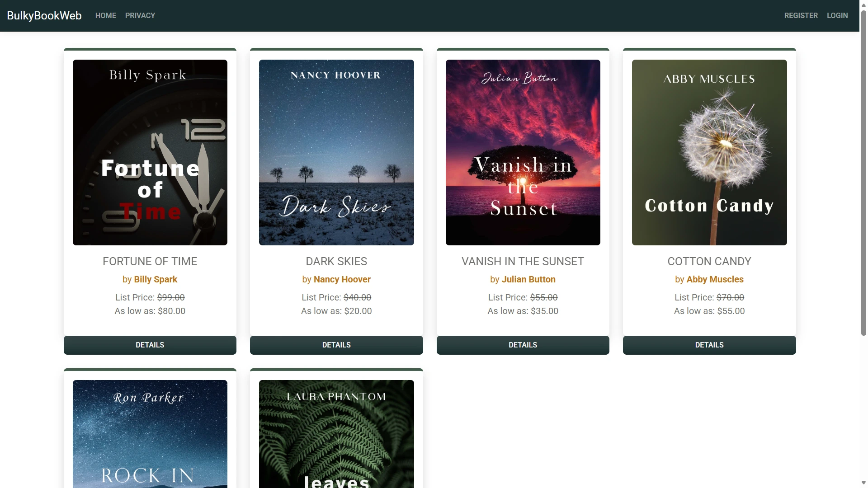
Task: Click the Cotton Candy title text
Action: pyautogui.click(x=709, y=261)
